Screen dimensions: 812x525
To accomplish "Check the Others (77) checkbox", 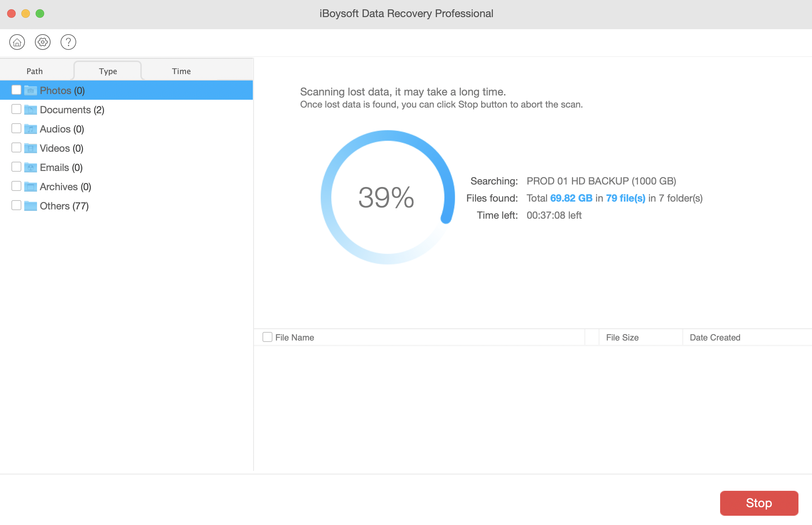I will click(x=16, y=205).
